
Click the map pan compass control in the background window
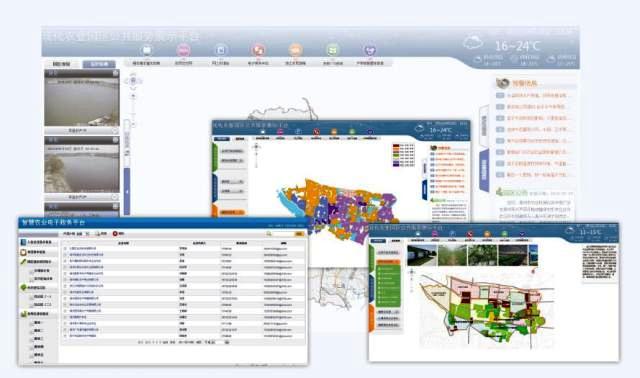[x=133, y=80]
